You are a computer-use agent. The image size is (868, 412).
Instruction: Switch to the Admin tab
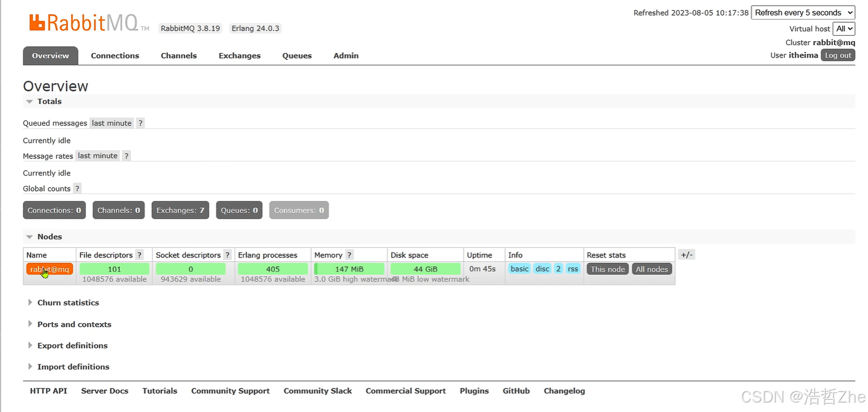pyautogui.click(x=346, y=56)
